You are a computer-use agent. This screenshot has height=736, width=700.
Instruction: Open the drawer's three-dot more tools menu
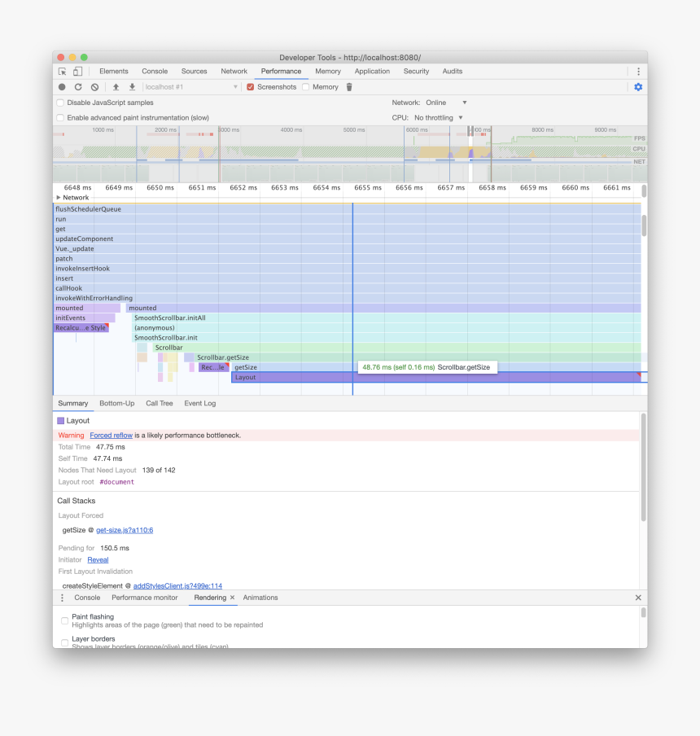point(62,598)
